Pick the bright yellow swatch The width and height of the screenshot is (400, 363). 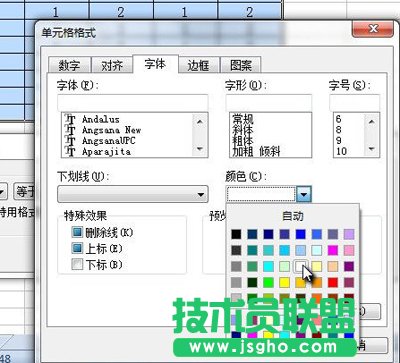click(284, 283)
